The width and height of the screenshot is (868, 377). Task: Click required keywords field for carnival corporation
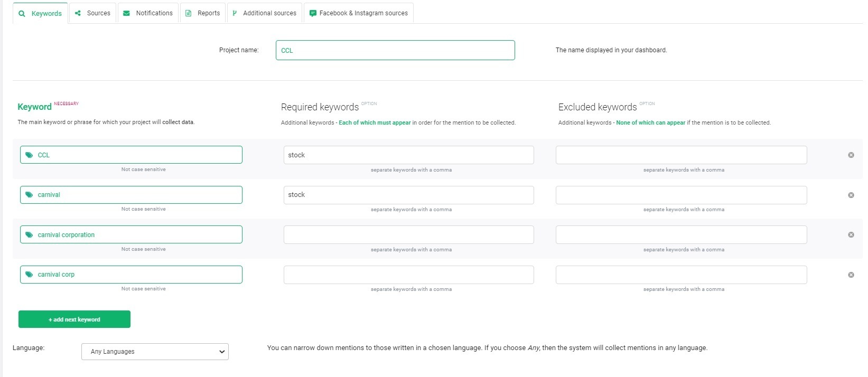(409, 234)
